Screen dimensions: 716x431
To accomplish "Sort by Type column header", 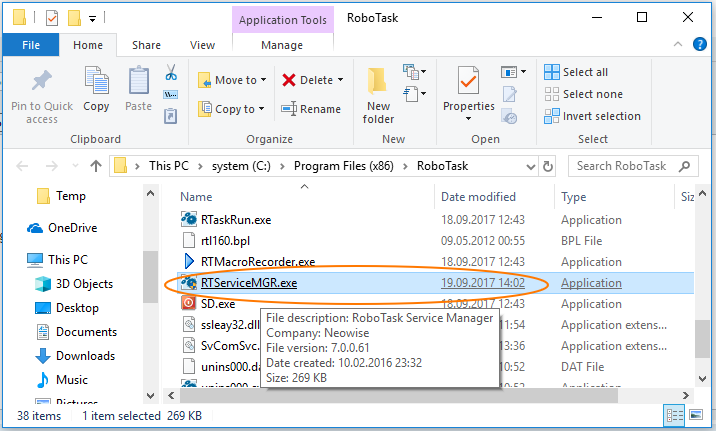I will pos(574,197).
